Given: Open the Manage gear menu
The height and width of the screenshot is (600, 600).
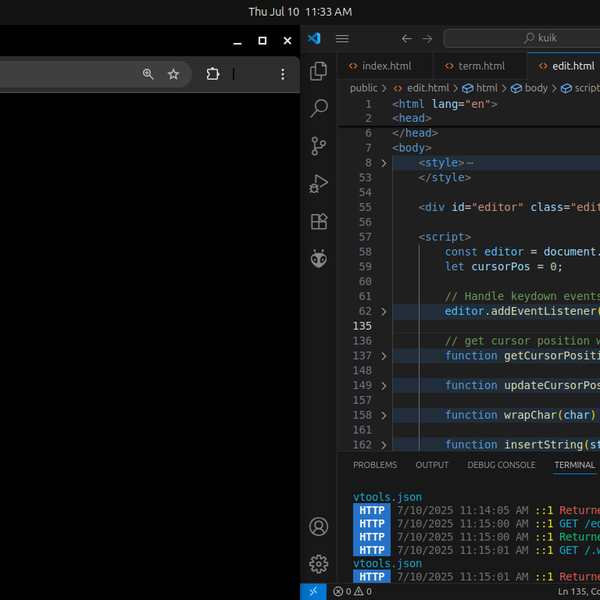Looking at the screenshot, I should [x=318, y=564].
